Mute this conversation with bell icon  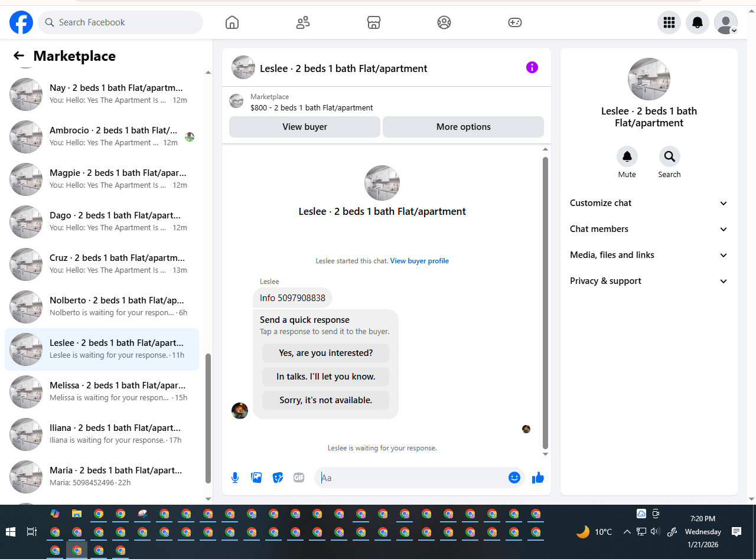627,156
